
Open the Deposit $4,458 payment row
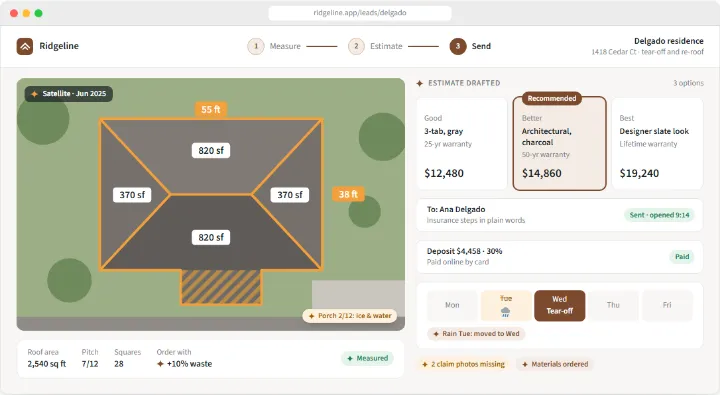(559, 257)
